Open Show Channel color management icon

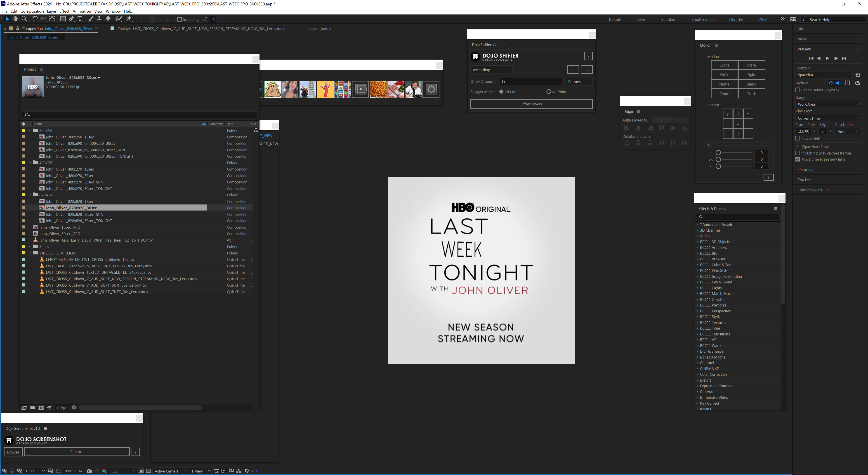coord(104,471)
